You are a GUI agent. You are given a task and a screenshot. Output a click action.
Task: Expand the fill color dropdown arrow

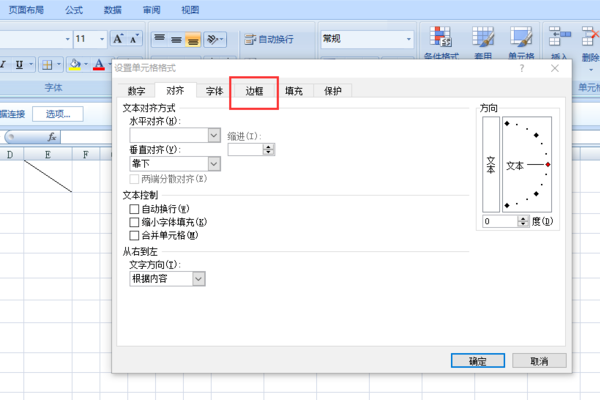[x=86, y=64]
